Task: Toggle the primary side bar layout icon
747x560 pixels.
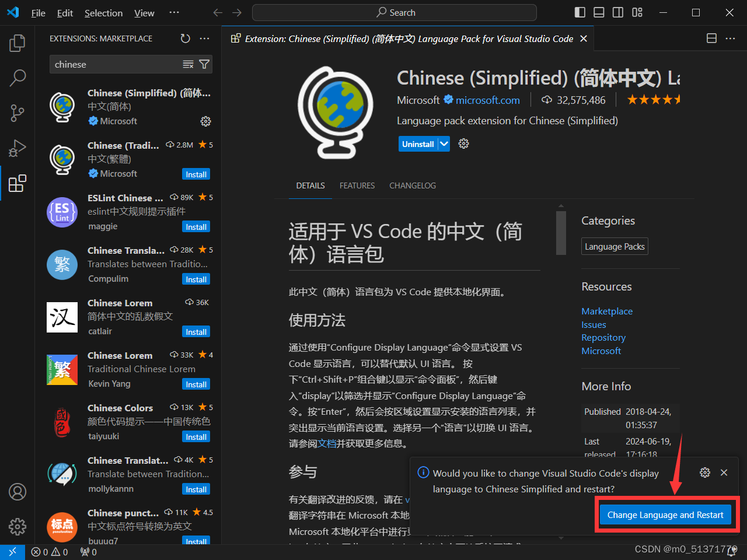Action: [580, 12]
